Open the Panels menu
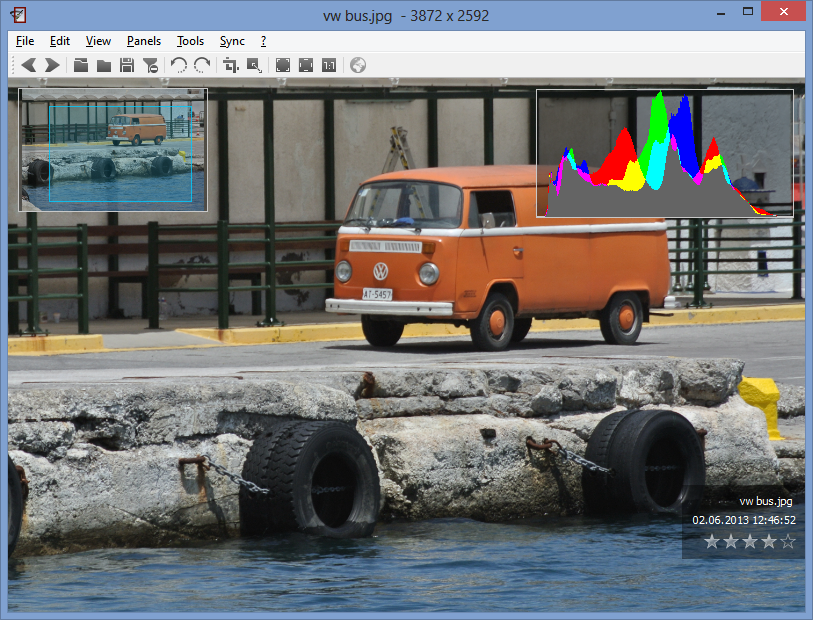The image size is (813, 620). coord(144,41)
